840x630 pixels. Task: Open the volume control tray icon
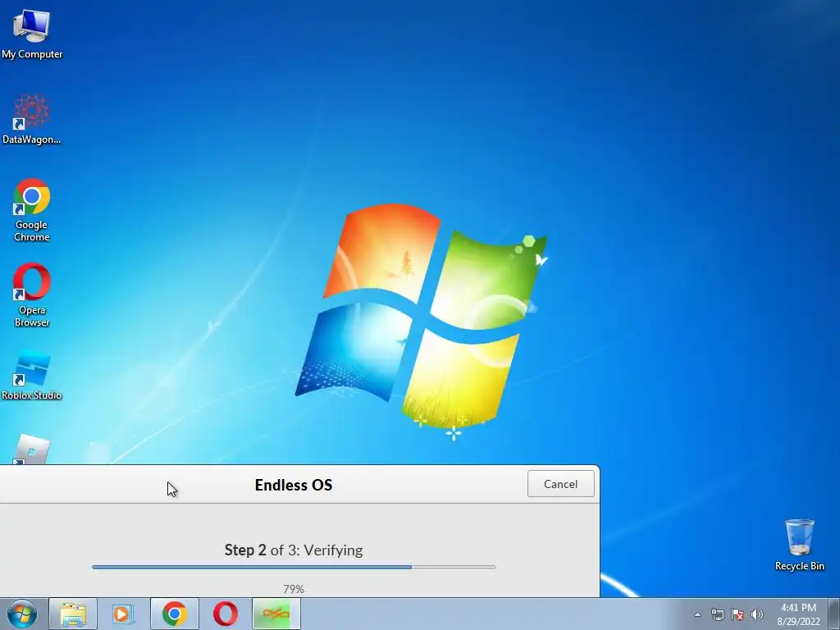[x=756, y=614]
